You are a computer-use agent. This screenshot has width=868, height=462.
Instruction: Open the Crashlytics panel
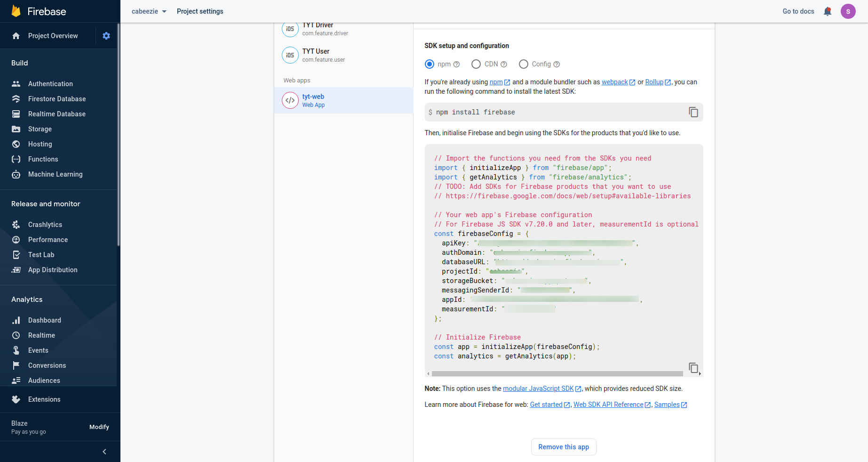tap(45, 224)
